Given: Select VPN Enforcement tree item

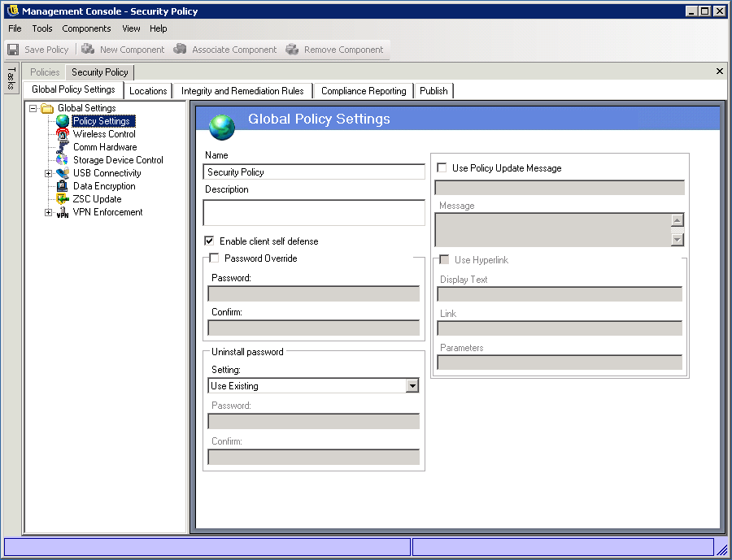Looking at the screenshot, I should point(108,212).
